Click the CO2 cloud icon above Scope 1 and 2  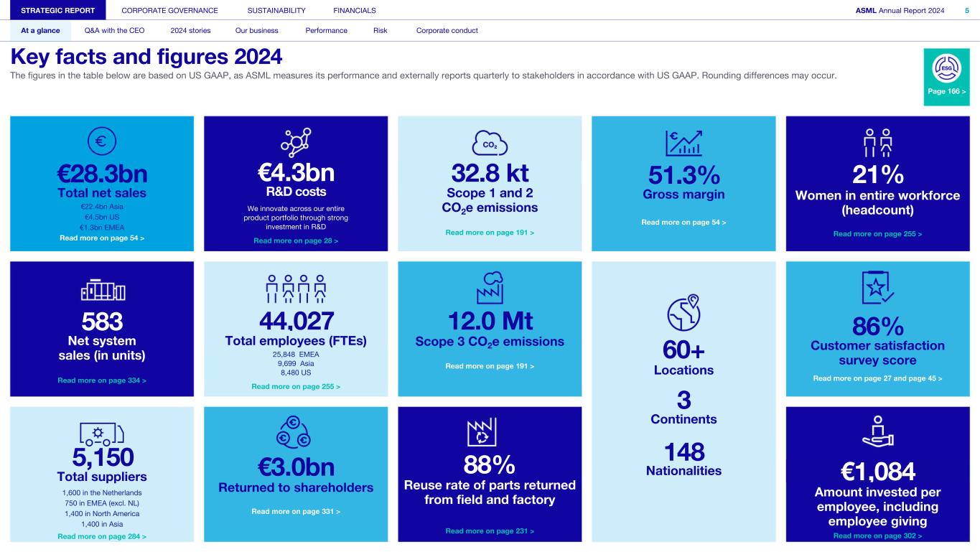click(x=490, y=143)
